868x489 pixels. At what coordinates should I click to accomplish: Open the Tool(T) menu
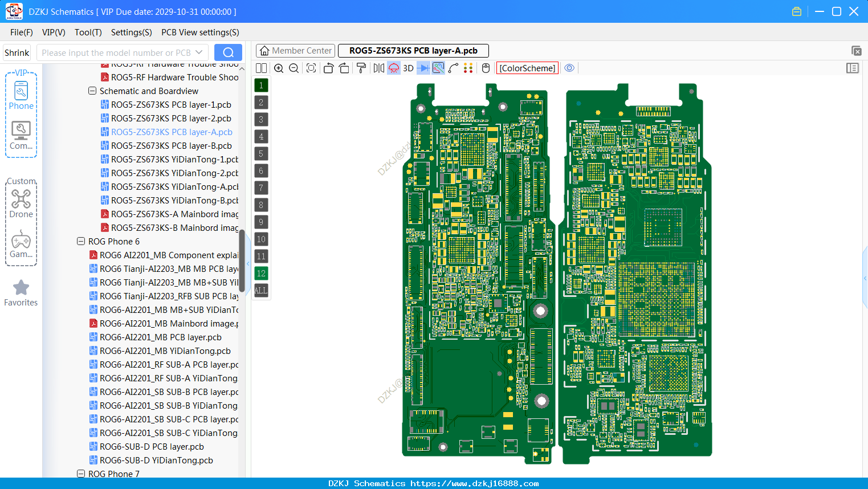(x=88, y=32)
